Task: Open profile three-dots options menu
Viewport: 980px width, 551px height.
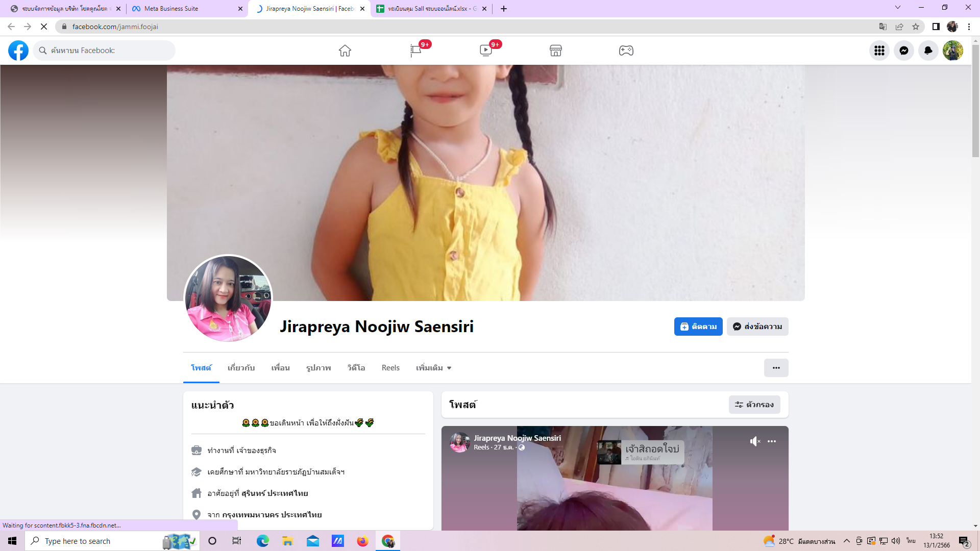Action: pos(776,368)
